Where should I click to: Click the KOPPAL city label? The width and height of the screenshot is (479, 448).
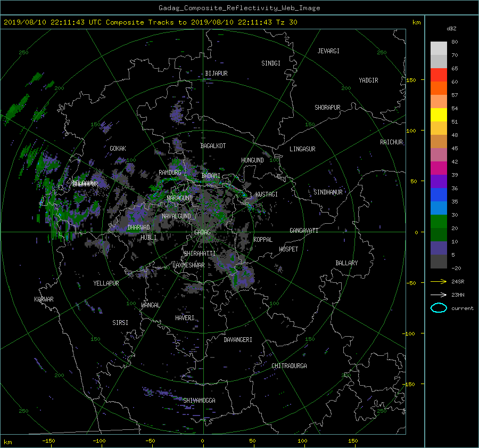(x=263, y=239)
